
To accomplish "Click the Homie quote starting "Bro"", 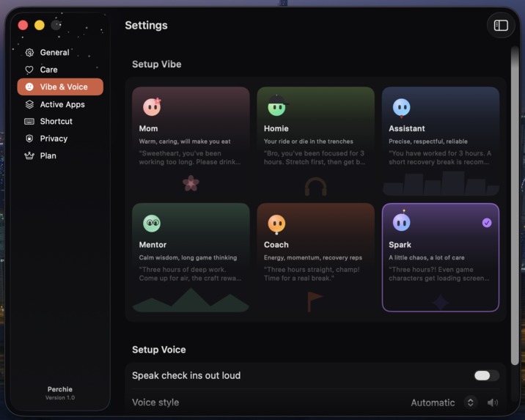I will (315, 158).
